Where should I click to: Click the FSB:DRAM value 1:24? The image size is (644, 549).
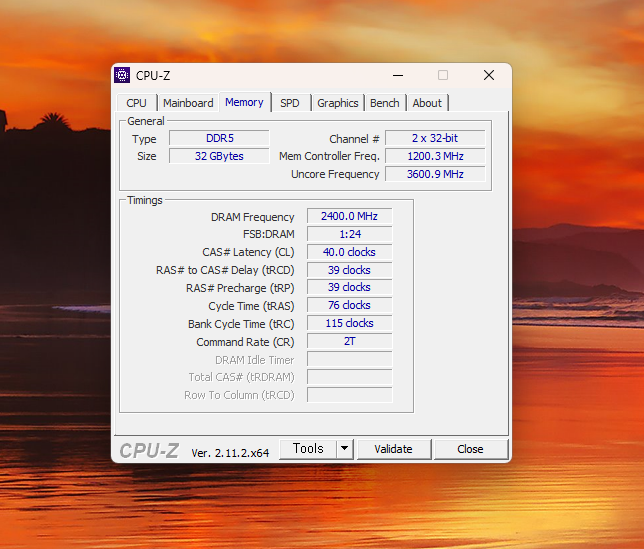coord(350,234)
